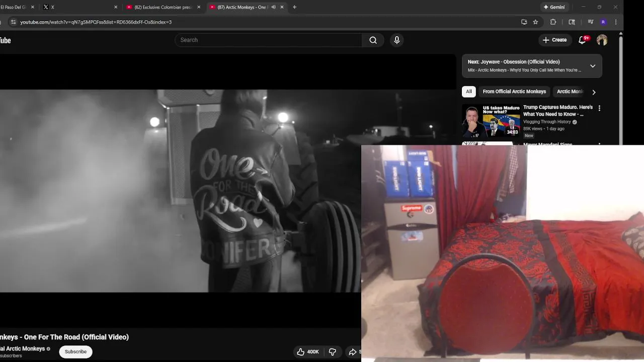
Task: Open the Chrome three-dot menu
Action: tap(615, 22)
